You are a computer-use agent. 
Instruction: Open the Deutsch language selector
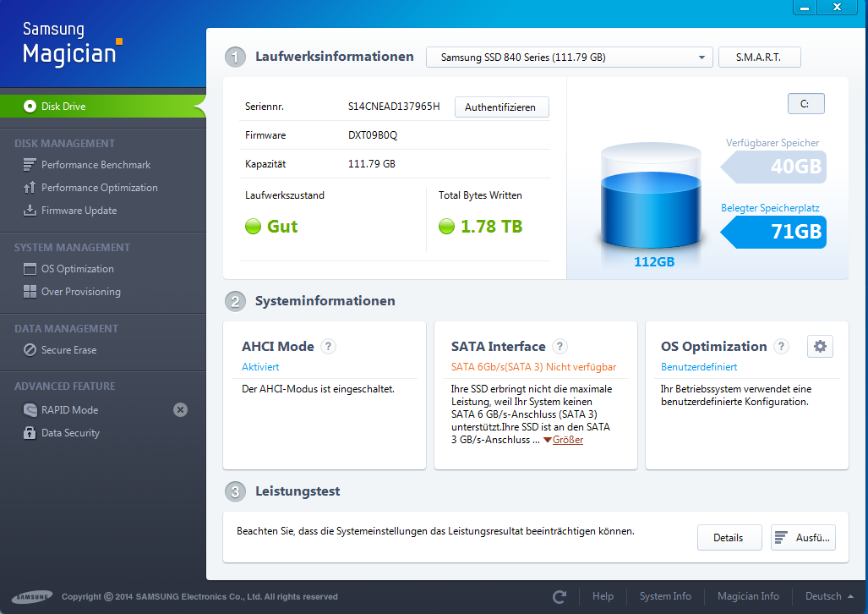point(828,596)
